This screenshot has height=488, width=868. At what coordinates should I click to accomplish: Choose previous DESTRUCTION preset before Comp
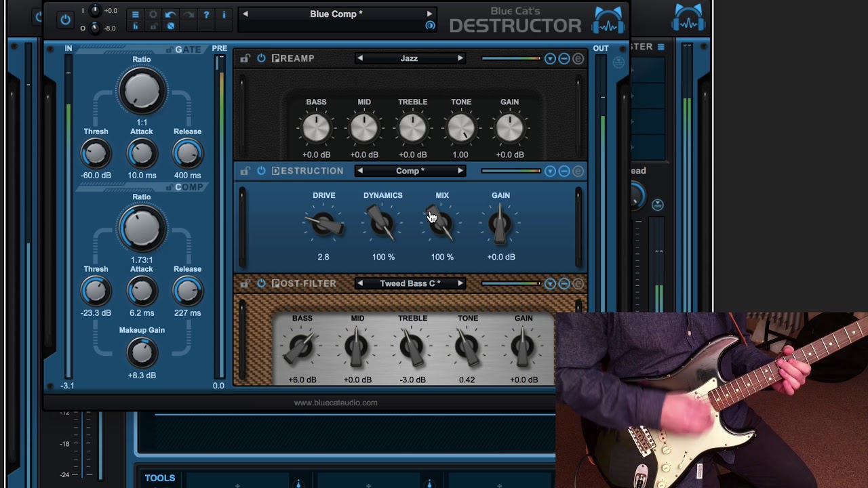(360, 171)
